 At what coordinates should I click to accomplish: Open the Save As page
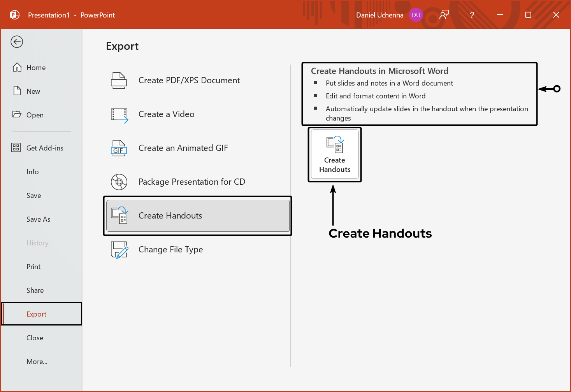click(x=38, y=219)
